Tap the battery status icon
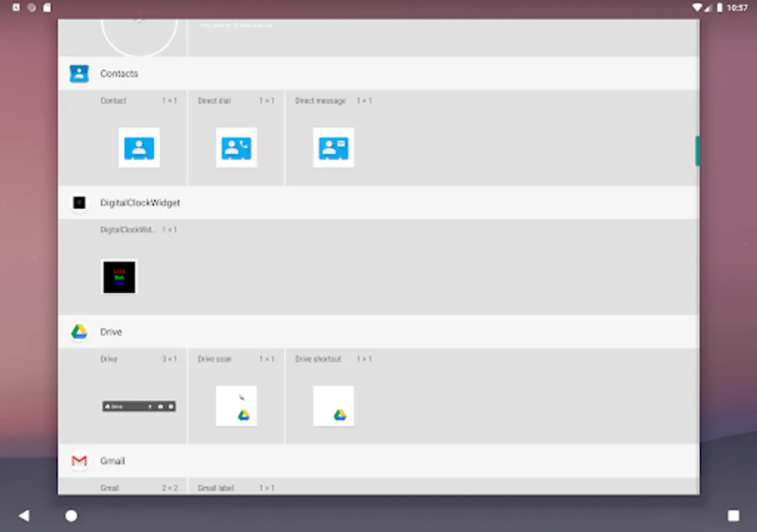This screenshot has height=532, width=757. pos(720,8)
